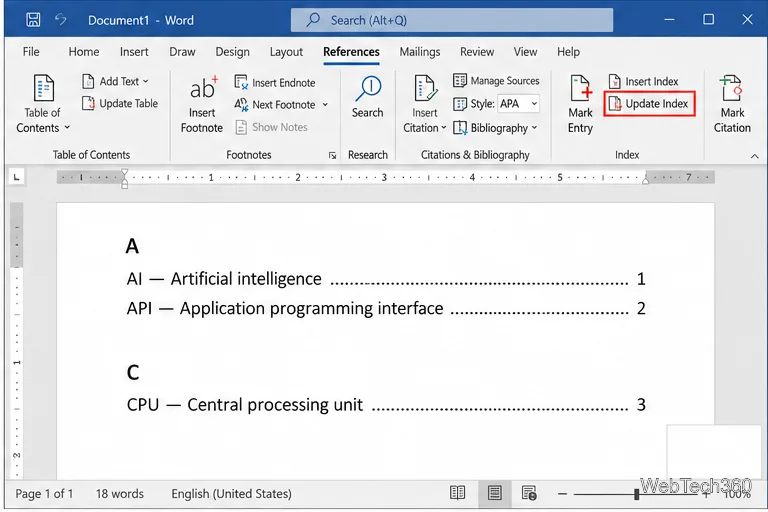Click Mark Entry in Index group
The image size is (768, 512).
click(580, 104)
